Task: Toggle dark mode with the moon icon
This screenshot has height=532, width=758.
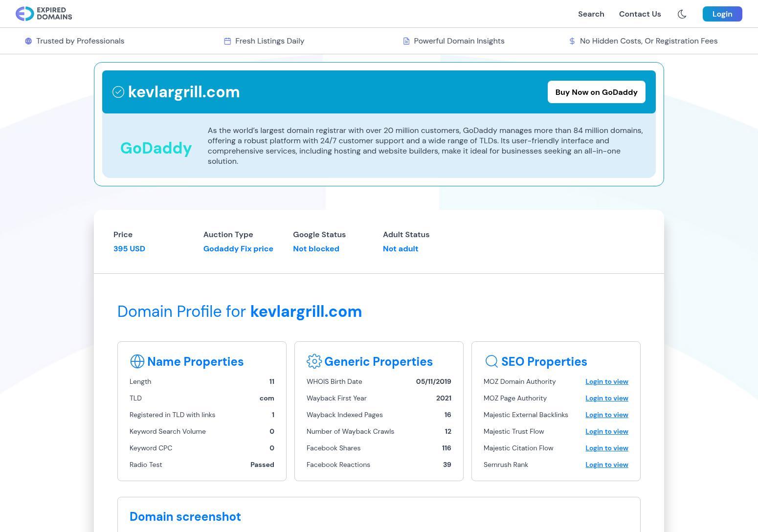Action: (x=682, y=14)
